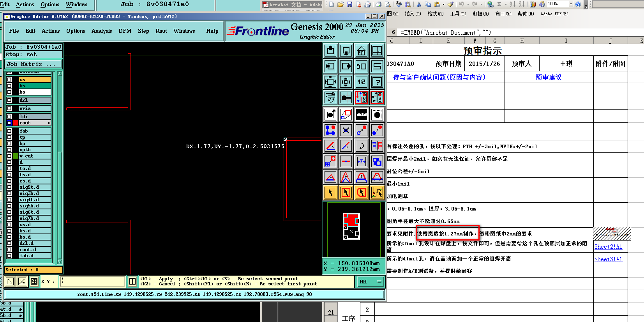The width and height of the screenshot is (644, 322).
Task: Open the Excel AutoSum dropdown arrow
Action: tap(505, 4)
